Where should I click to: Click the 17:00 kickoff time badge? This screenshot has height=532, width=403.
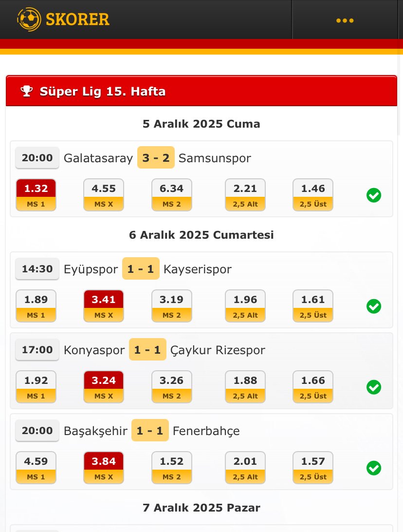(37, 350)
